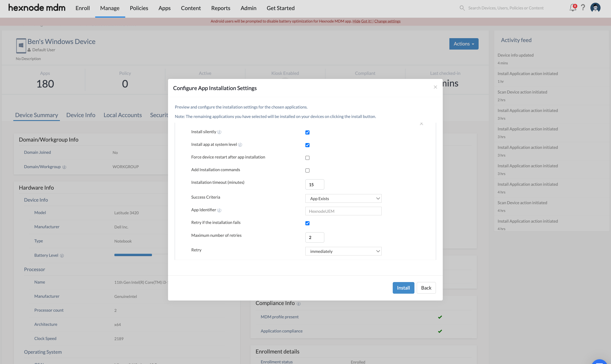Expand the Retry timing dropdown
This screenshot has height=364, width=611.
(x=343, y=251)
